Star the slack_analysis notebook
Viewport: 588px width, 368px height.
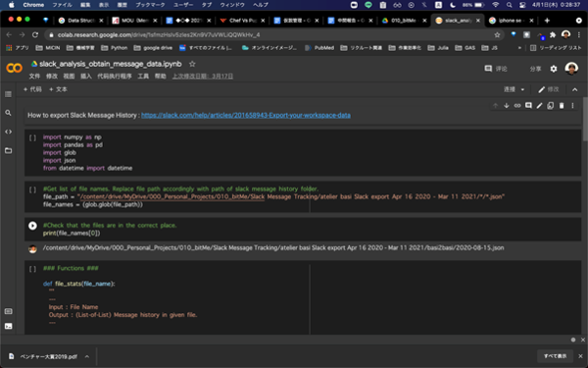192,64
